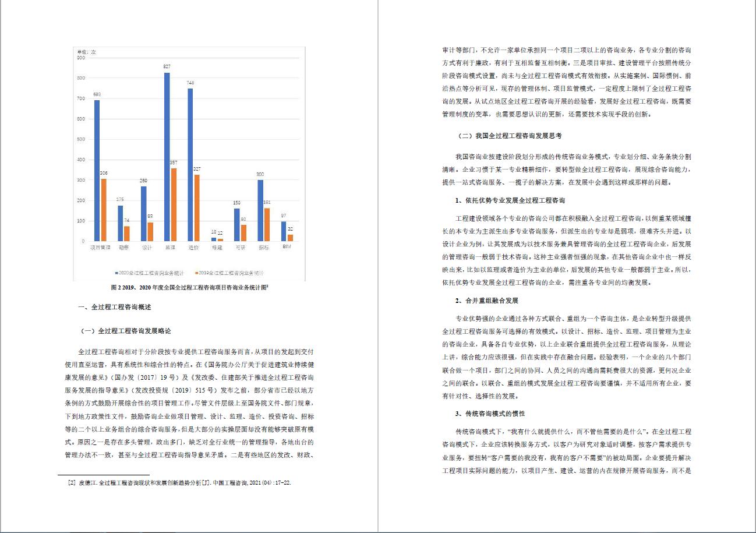The height and width of the screenshot is (533, 756).
Task: Click the blue bar labeled 748
Action: click(190, 164)
